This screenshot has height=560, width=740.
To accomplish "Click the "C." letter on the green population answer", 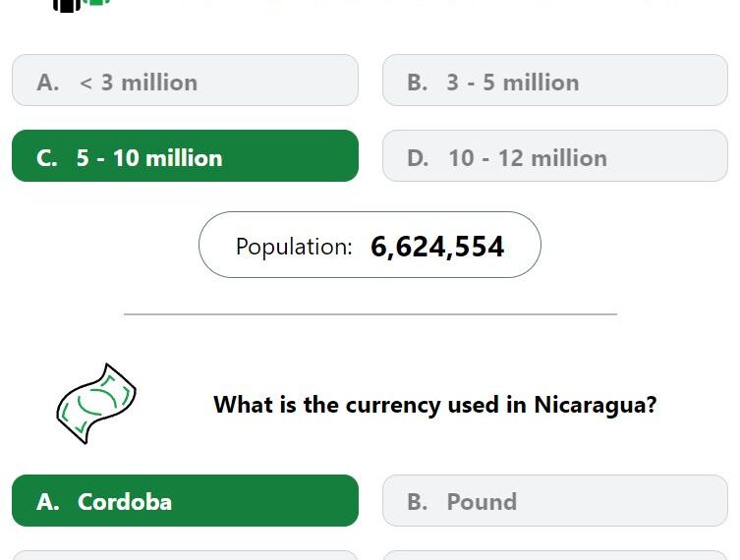I will [x=47, y=158].
